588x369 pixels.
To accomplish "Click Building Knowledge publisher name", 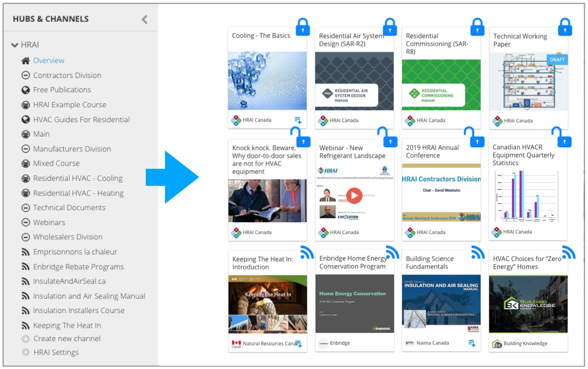I will tap(526, 343).
